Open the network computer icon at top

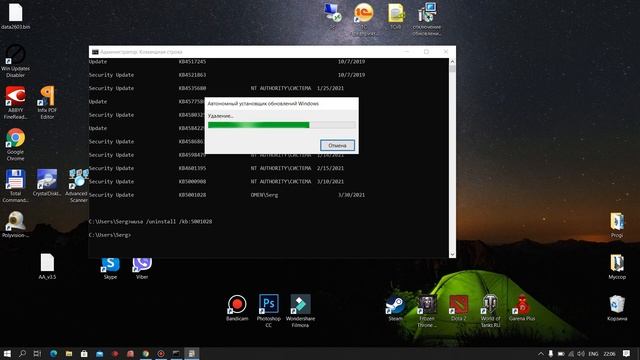point(332,16)
